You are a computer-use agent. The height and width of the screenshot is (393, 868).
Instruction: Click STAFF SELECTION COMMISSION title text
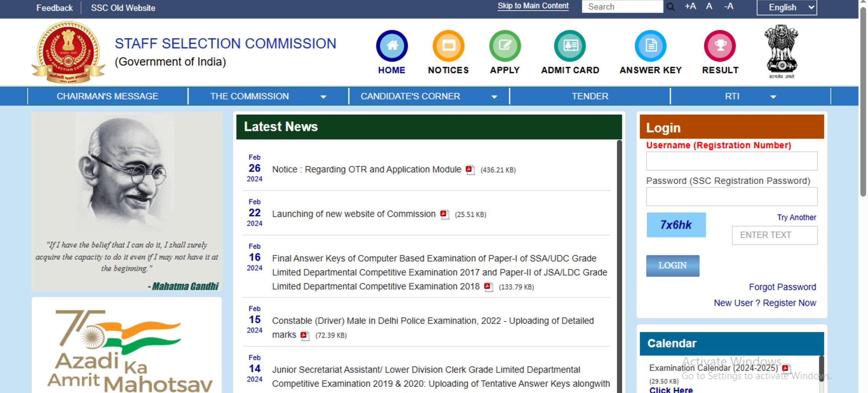click(226, 43)
